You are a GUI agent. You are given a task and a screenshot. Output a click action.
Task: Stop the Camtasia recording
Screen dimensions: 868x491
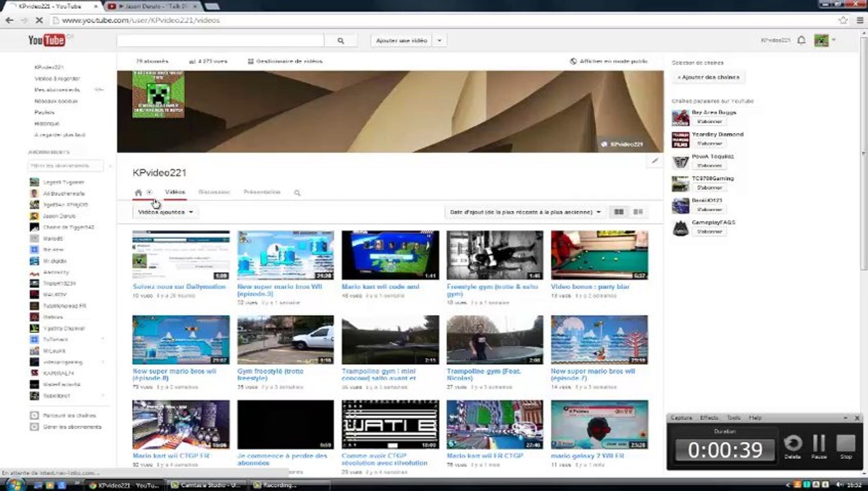(x=845, y=445)
